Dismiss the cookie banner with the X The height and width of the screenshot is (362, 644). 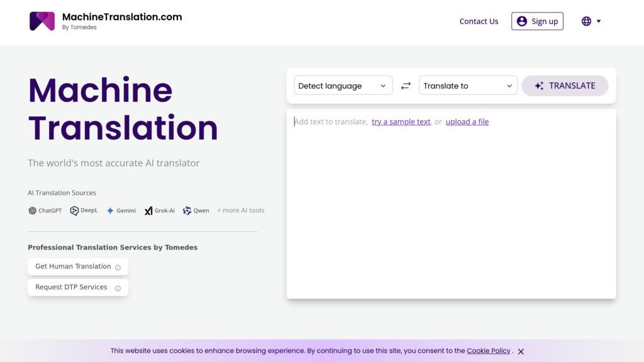pos(521,351)
